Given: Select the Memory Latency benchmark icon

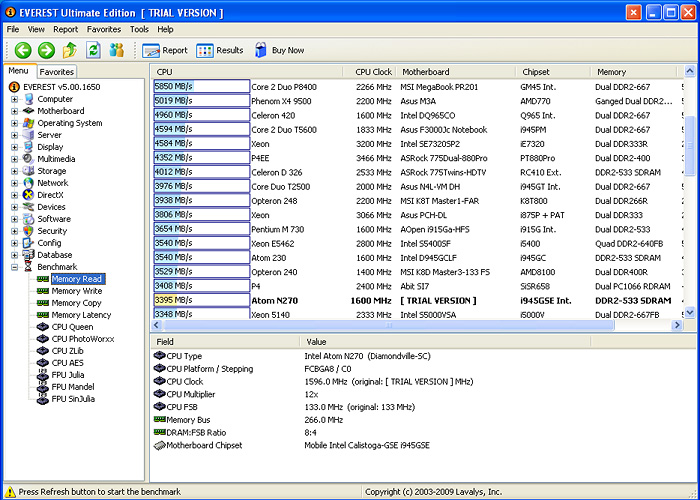Looking at the screenshot, I should pyautogui.click(x=43, y=315).
